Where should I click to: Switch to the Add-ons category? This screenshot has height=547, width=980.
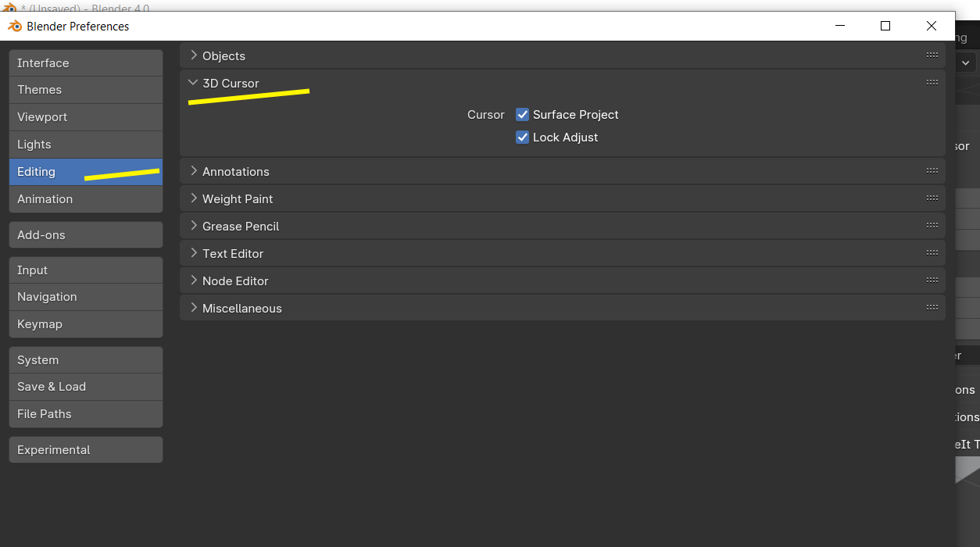(x=86, y=235)
